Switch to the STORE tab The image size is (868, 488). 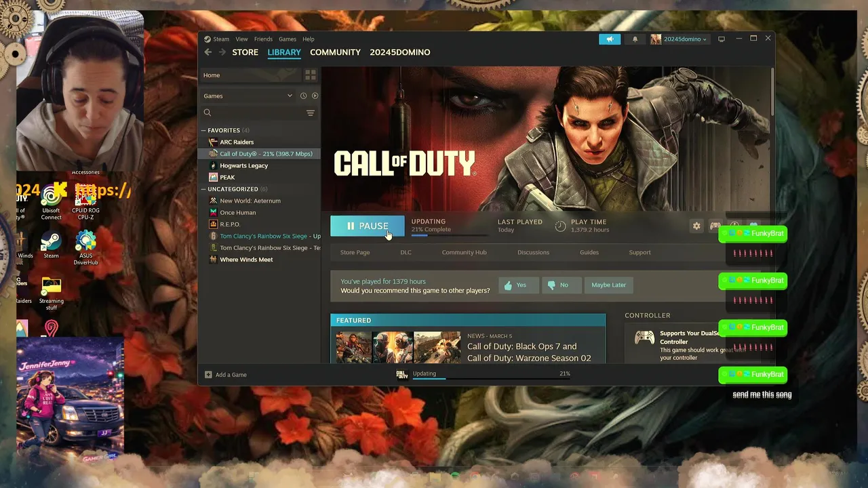[245, 52]
